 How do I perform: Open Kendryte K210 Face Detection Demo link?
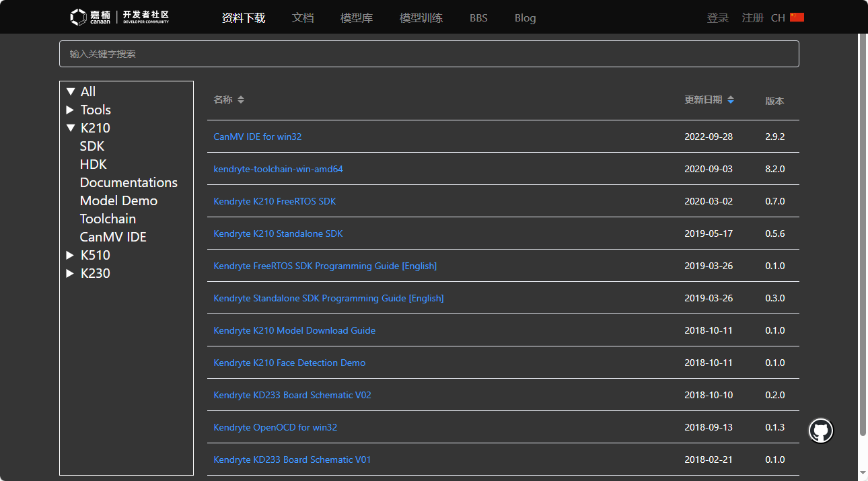pyautogui.click(x=289, y=363)
